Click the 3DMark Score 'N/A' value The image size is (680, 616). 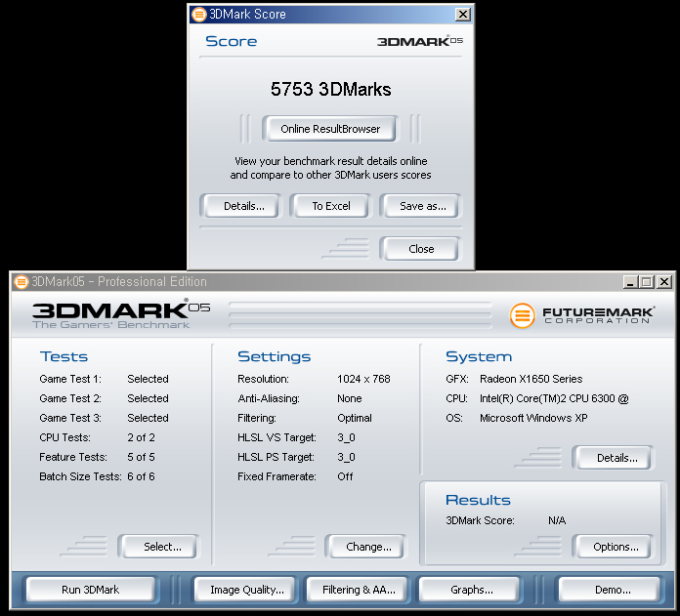click(x=557, y=520)
